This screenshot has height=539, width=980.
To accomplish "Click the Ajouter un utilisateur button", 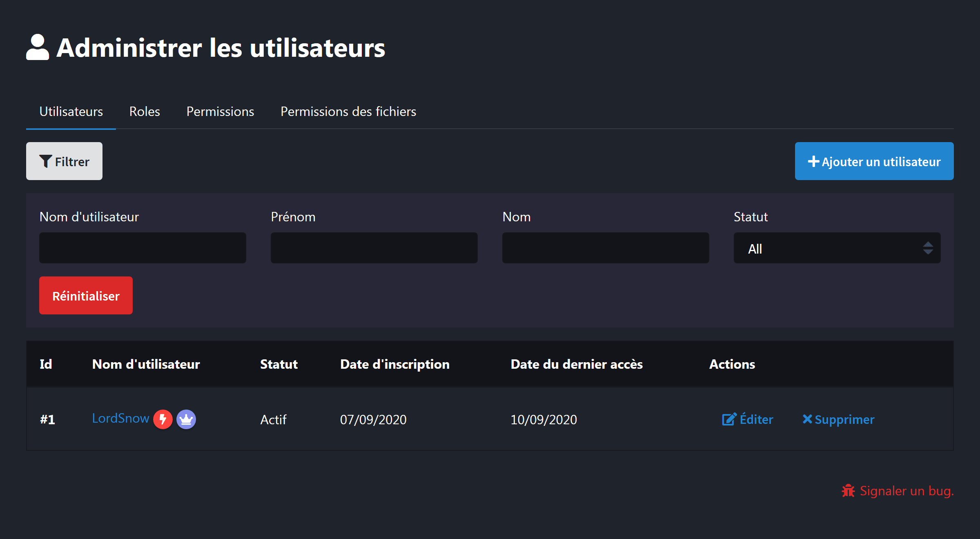I will coord(873,161).
